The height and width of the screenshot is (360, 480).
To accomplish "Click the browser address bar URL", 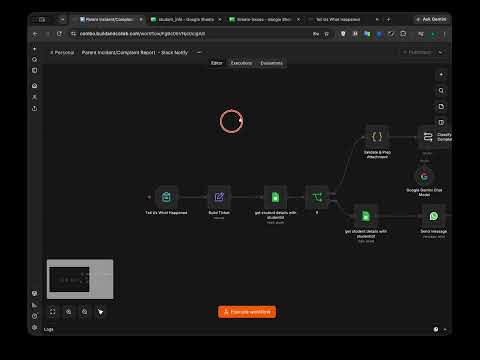I will click(143, 34).
